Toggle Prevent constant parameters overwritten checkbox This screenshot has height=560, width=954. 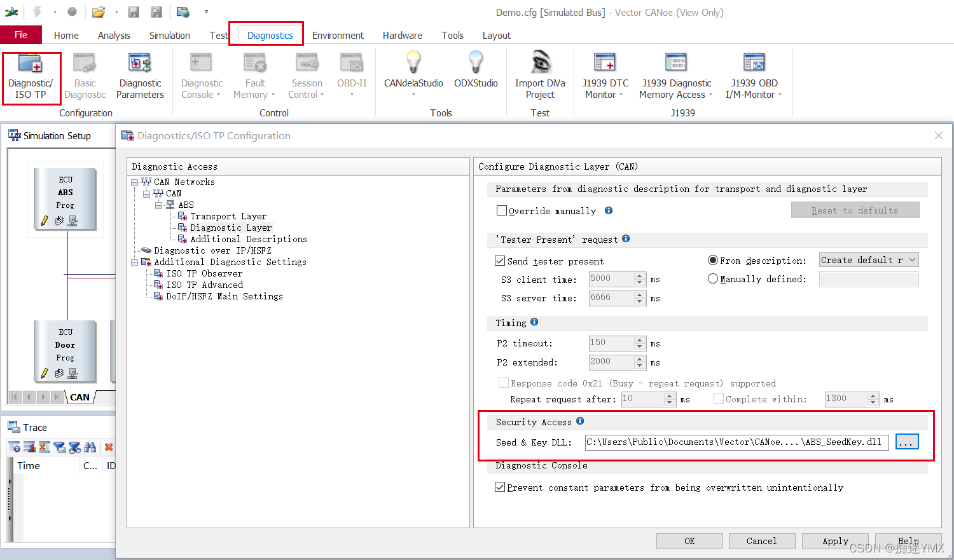point(500,487)
